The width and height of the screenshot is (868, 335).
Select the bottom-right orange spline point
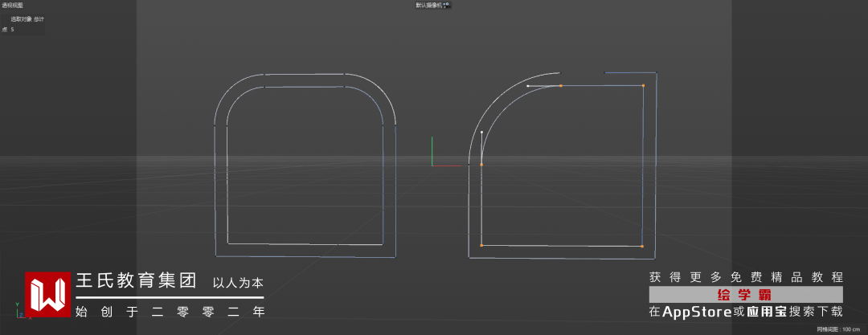coord(641,246)
